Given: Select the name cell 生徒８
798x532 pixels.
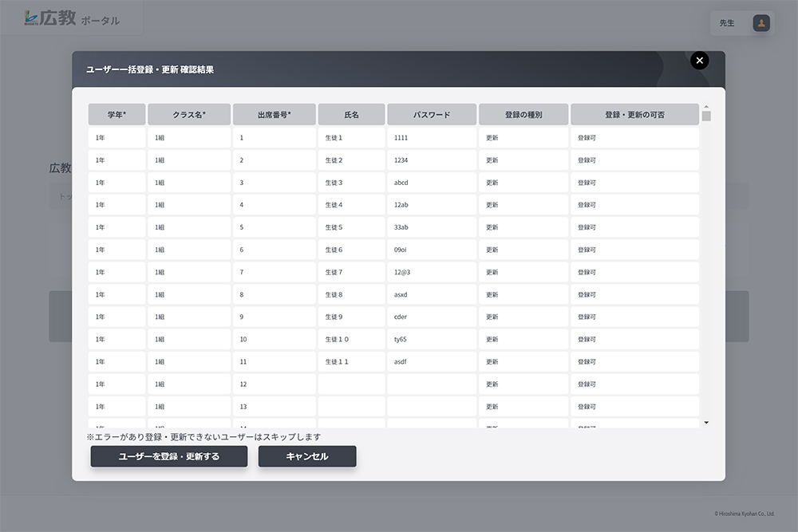Looking at the screenshot, I should [x=351, y=294].
